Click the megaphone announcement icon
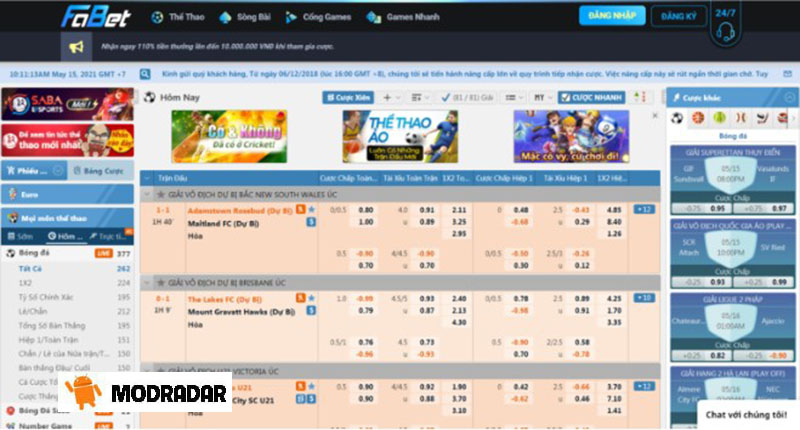The image size is (800, 430). [75, 47]
